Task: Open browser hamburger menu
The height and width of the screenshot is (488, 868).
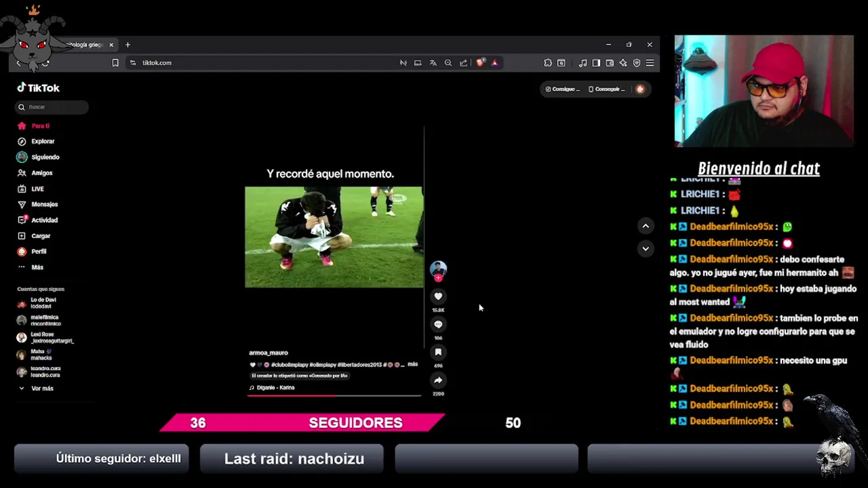Action: [650, 63]
